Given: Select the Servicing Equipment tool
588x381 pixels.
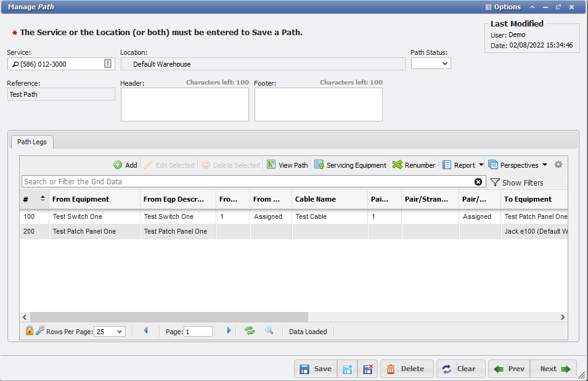Looking at the screenshot, I should (350, 165).
